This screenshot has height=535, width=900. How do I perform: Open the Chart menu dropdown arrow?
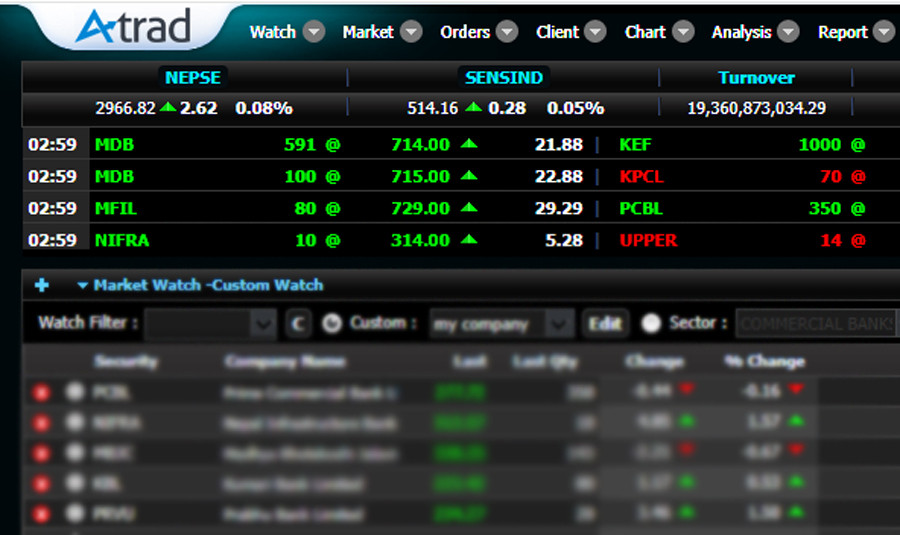click(683, 32)
